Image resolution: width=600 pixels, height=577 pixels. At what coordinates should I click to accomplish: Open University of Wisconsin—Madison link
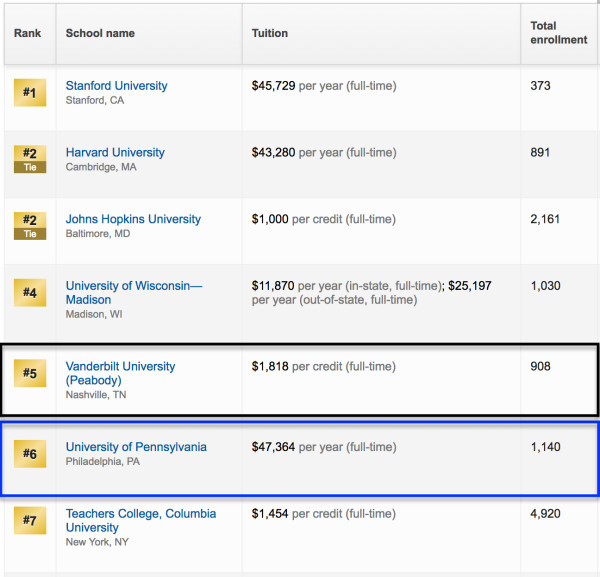(133, 293)
